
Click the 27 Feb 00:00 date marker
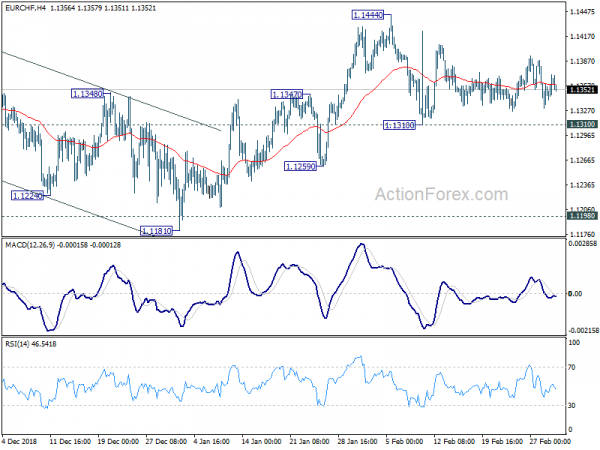(x=550, y=442)
